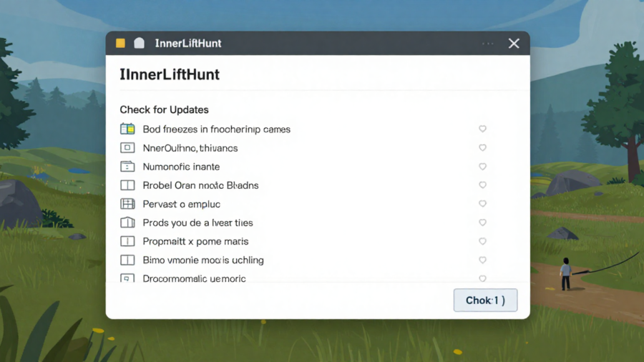Click the grid icon beside 'Pervast o empluc'
This screenshot has height=362, width=644.
click(127, 204)
